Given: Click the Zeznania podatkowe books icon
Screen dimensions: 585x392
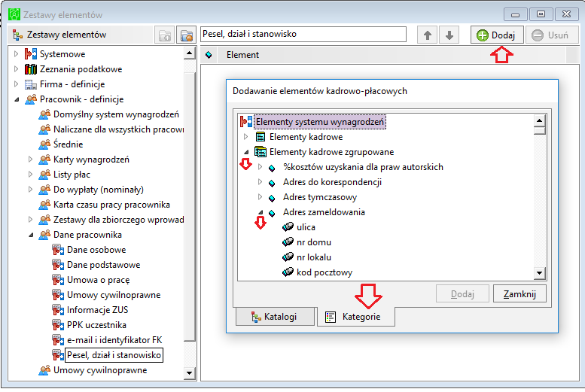Looking at the screenshot, I should (31, 69).
